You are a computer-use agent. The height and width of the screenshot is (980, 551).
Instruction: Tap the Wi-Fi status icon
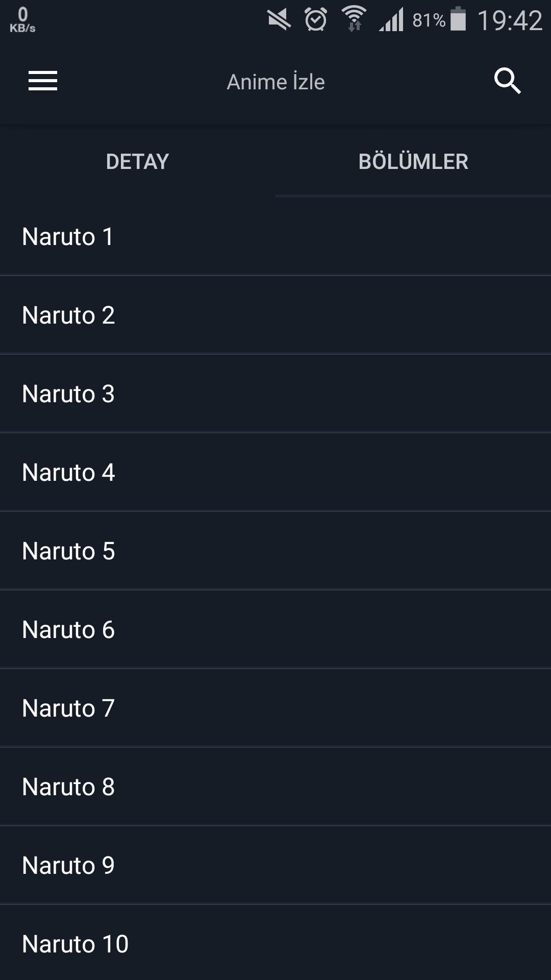[354, 19]
